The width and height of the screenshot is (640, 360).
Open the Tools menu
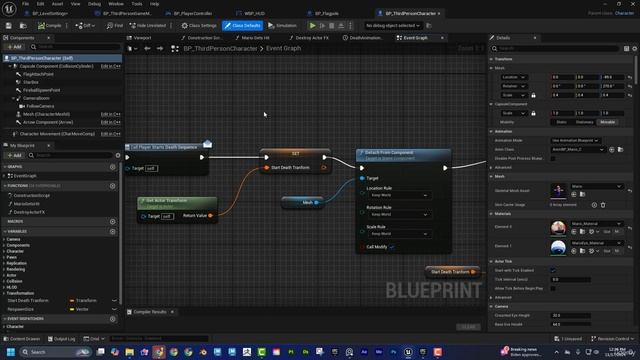tap(137, 4)
